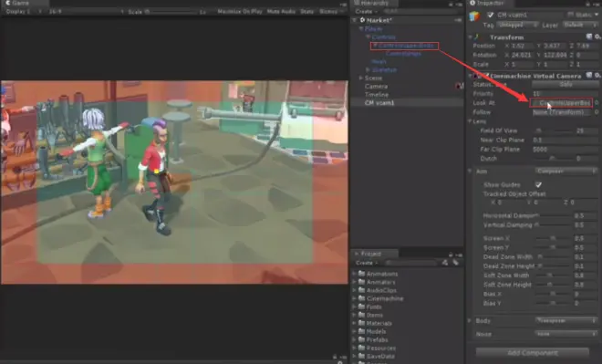Open Transform component gear settings
The width and height of the screenshot is (602, 364).
(x=597, y=36)
